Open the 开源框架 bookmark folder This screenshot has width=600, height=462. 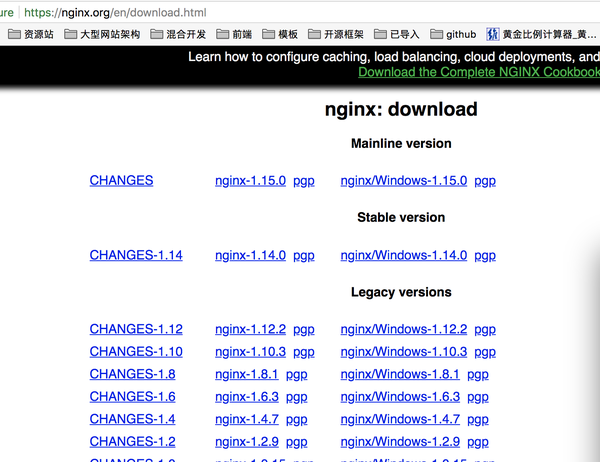click(x=336, y=34)
